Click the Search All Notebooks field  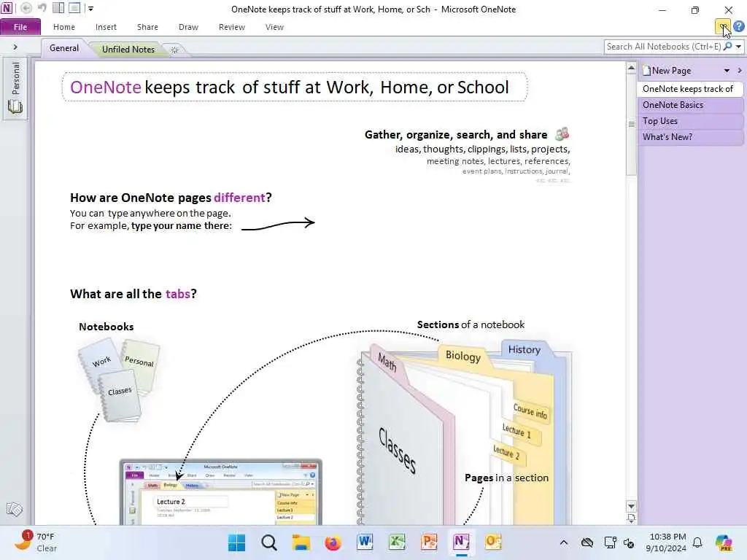click(x=663, y=47)
